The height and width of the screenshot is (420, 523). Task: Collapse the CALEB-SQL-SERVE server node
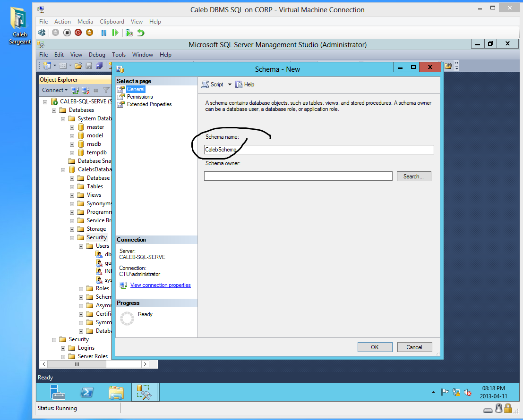[x=45, y=102]
